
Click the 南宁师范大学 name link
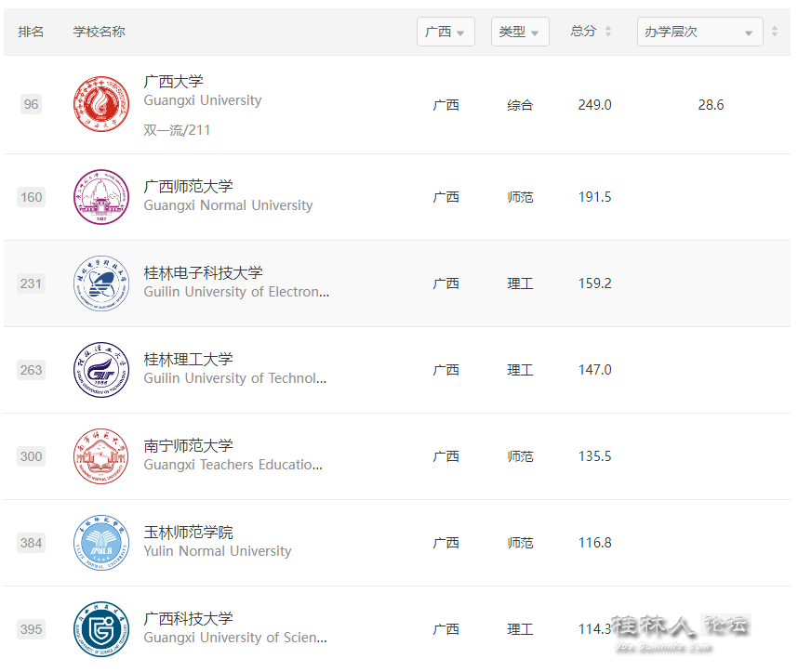tap(188, 445)
